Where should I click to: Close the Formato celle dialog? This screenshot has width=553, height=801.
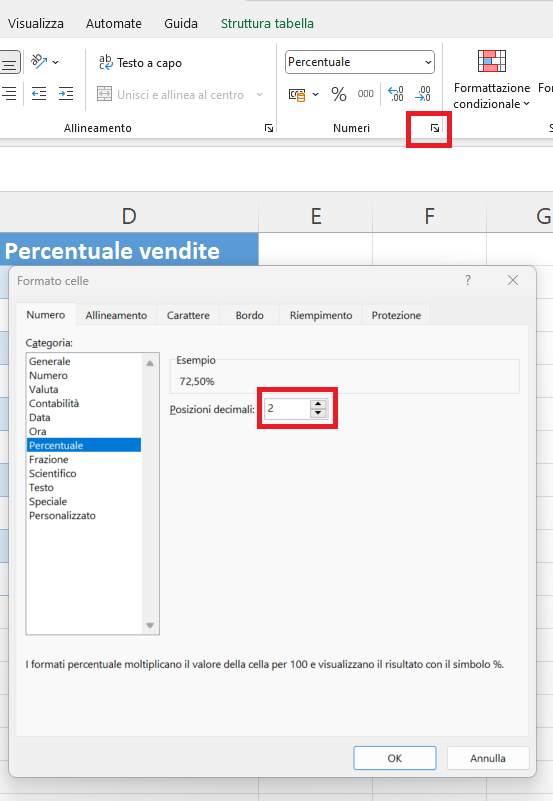(x=513, y=280)
